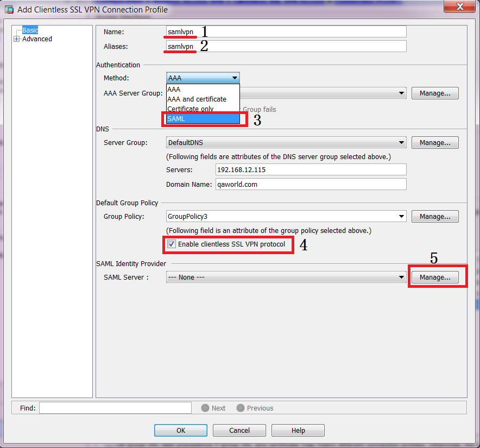
Task: Uncheck Enable clientless SSL VPN protocol
Action: click(x=172, y=244)
